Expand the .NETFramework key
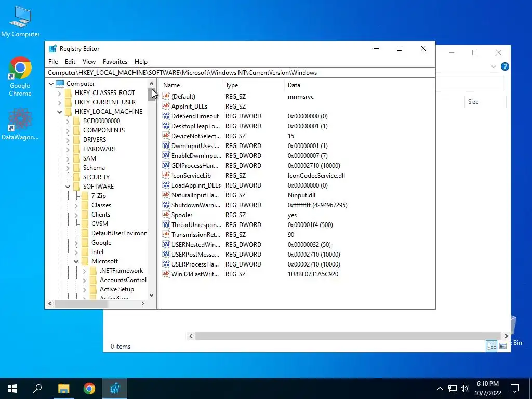The width and height of the screenshot is (532, 399). coord(85,271)
